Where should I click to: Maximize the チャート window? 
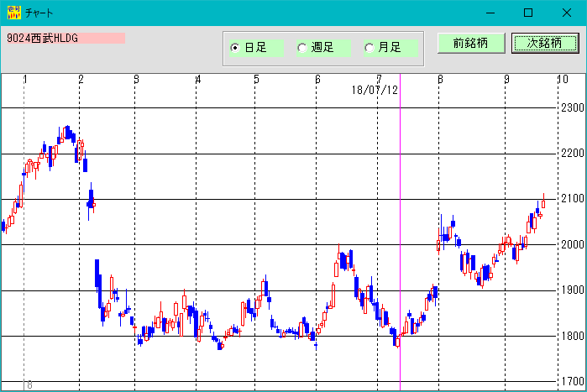pos(528,13)
